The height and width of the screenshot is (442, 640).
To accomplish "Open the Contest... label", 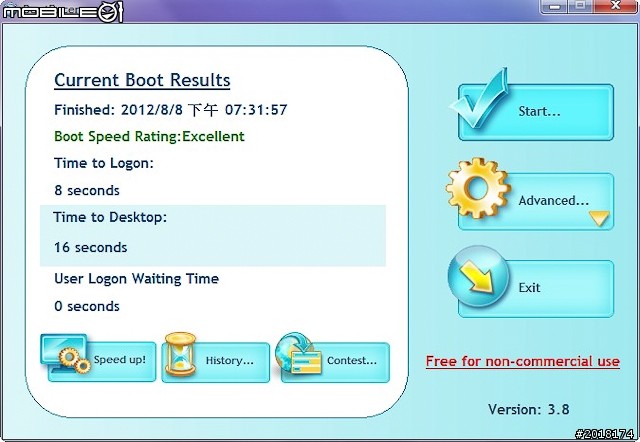I will tap(351, 360).
